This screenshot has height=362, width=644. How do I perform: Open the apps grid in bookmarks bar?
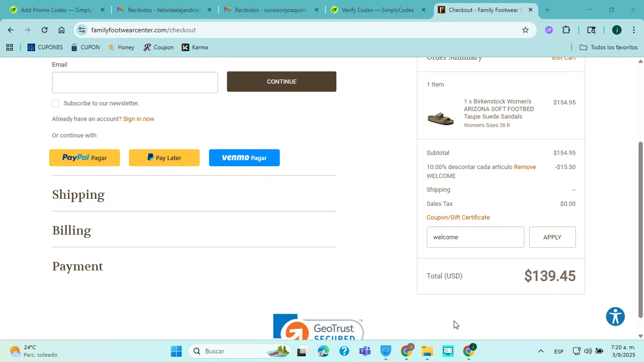tap(9, 48)
